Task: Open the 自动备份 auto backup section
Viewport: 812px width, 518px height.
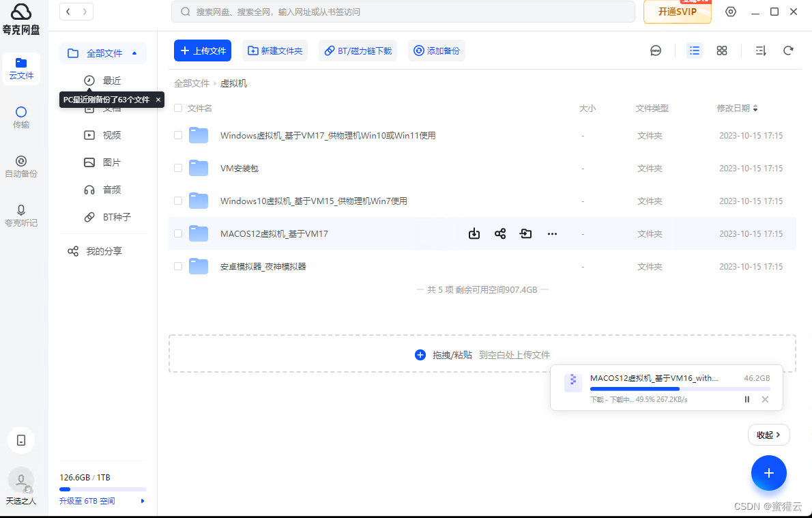Action: 20,167
